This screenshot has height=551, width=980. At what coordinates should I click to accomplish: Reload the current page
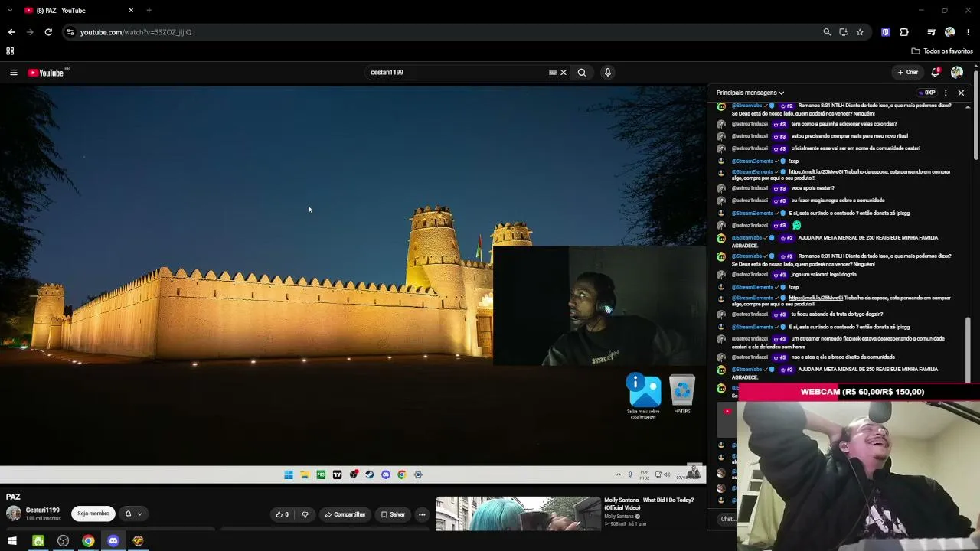[48, 32]
